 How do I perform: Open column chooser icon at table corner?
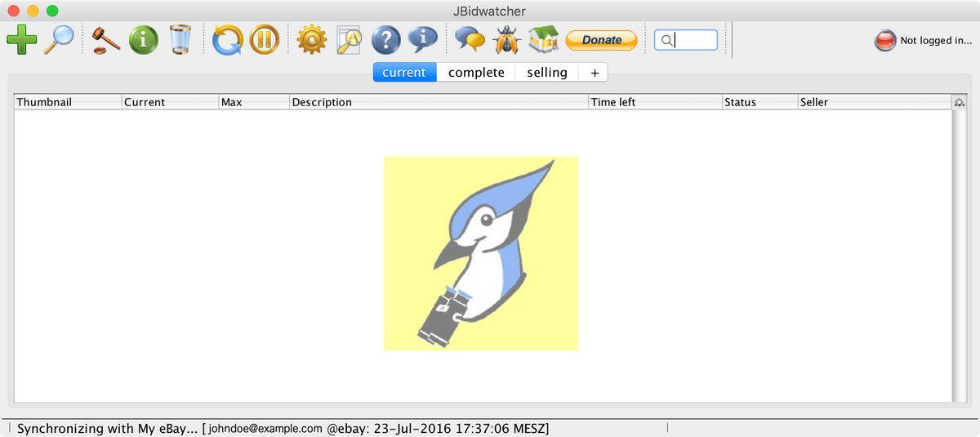(959, 102)
